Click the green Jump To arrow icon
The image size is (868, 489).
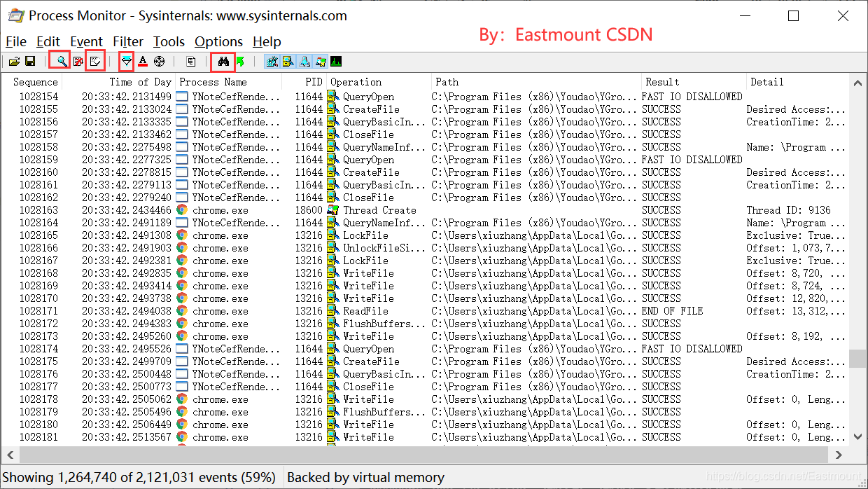tap(240, 62)
